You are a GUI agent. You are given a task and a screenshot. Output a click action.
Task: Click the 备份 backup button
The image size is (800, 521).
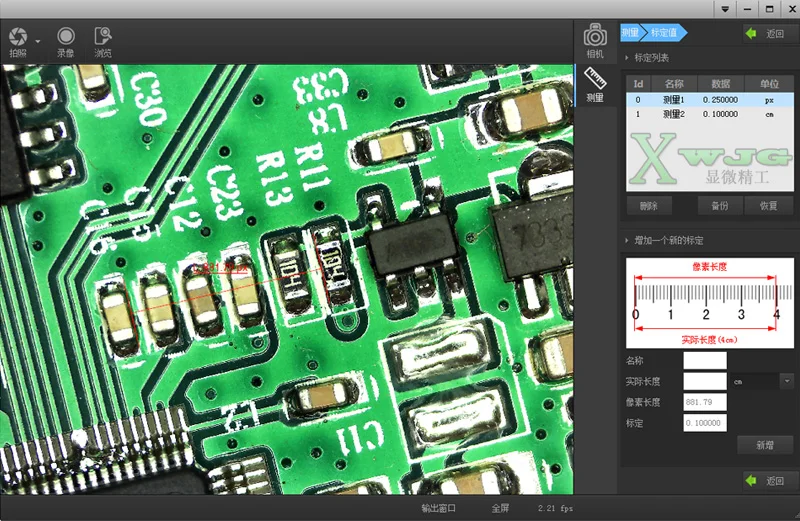coord(720,206)
